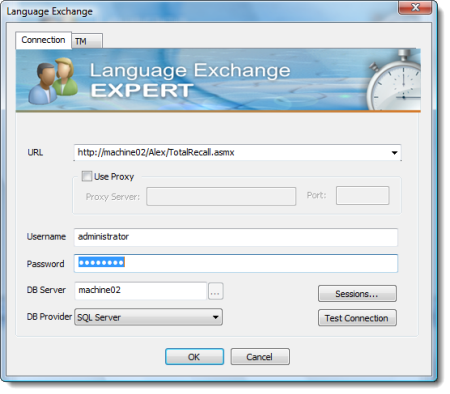Click the Proxy Server input field
The image size is (450, 394).
(x=221, y=196)
